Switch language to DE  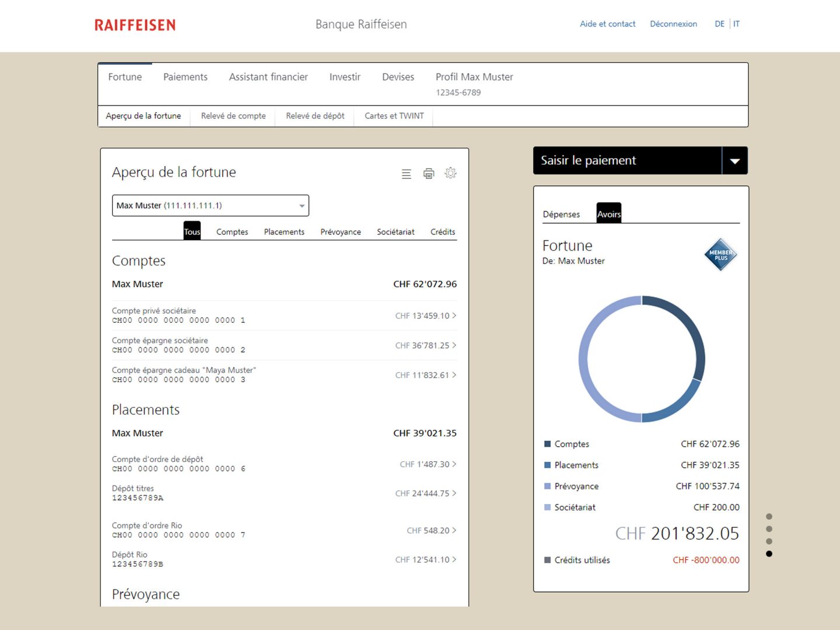[x=719, y=24]
